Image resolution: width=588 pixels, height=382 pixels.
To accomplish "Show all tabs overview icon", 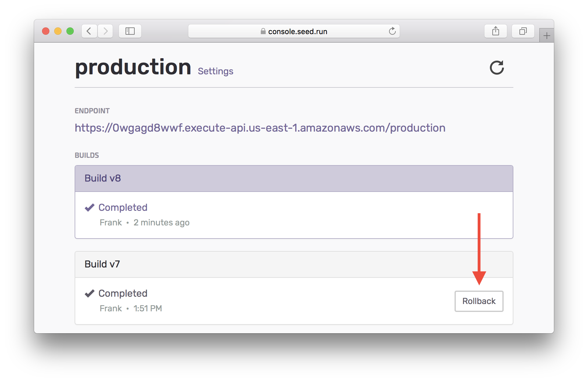I will tap(523, 31).
